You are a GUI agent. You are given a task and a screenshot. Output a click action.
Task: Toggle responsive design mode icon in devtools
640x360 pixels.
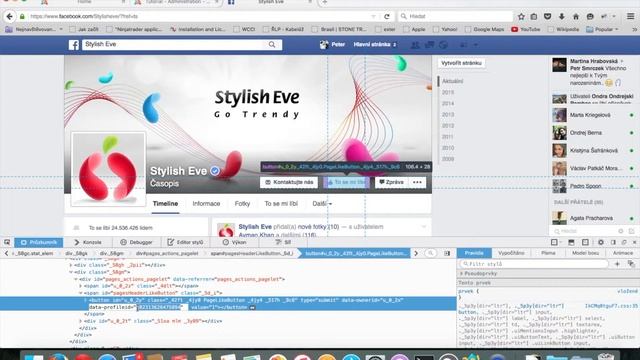tap(585, 242)
